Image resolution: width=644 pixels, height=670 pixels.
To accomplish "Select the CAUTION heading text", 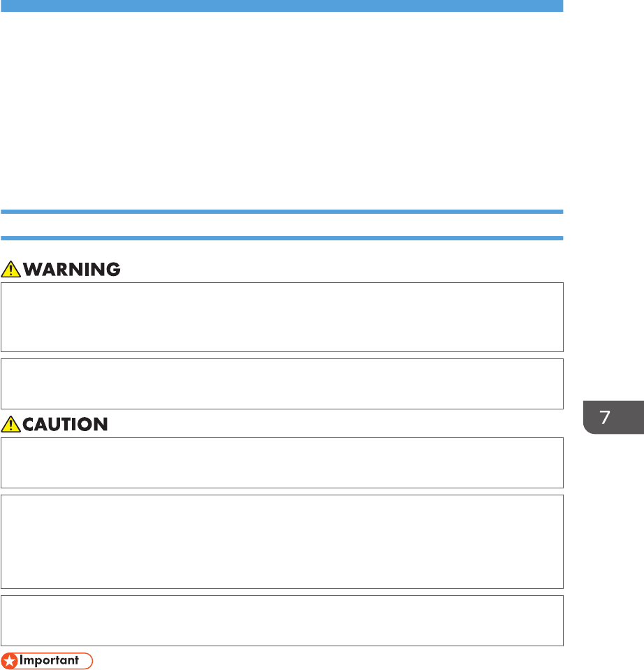I will [65, 424].
